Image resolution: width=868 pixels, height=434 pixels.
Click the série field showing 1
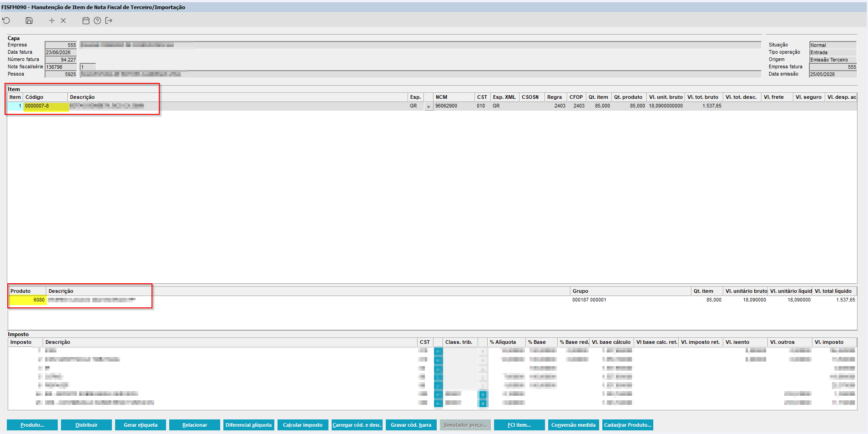[88, 67]
